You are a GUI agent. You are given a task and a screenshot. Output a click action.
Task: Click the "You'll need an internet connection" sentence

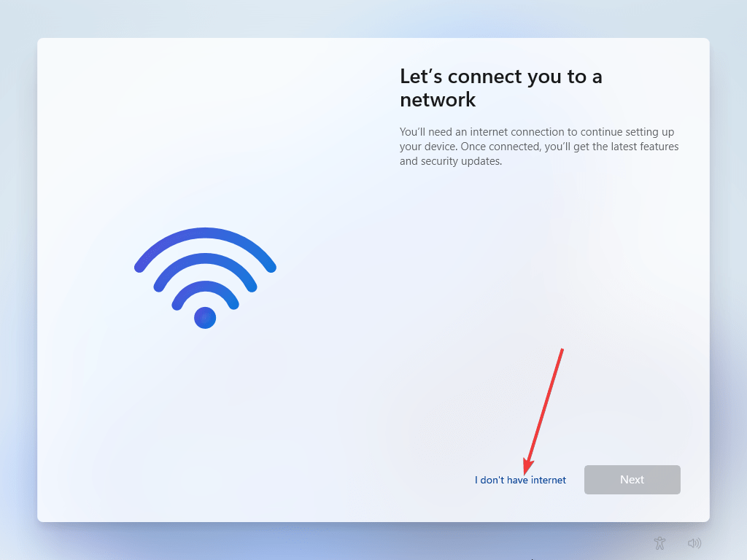click(537, 132)
